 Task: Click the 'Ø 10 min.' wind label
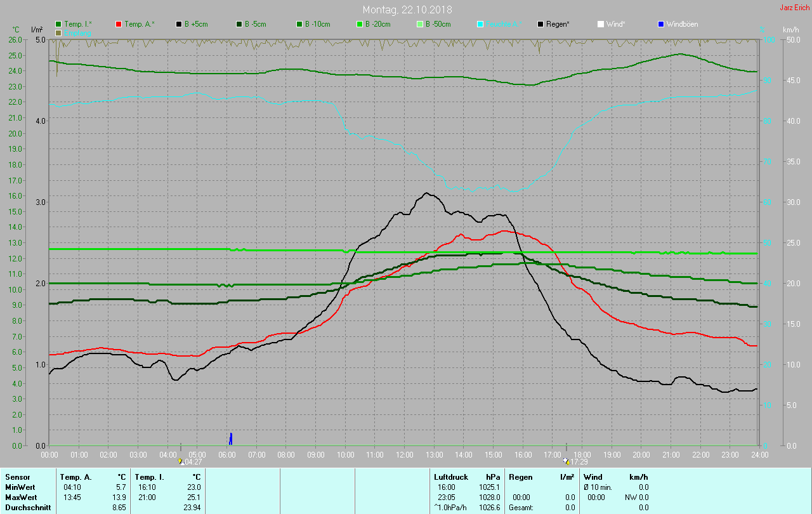click(x=598, y=487)
